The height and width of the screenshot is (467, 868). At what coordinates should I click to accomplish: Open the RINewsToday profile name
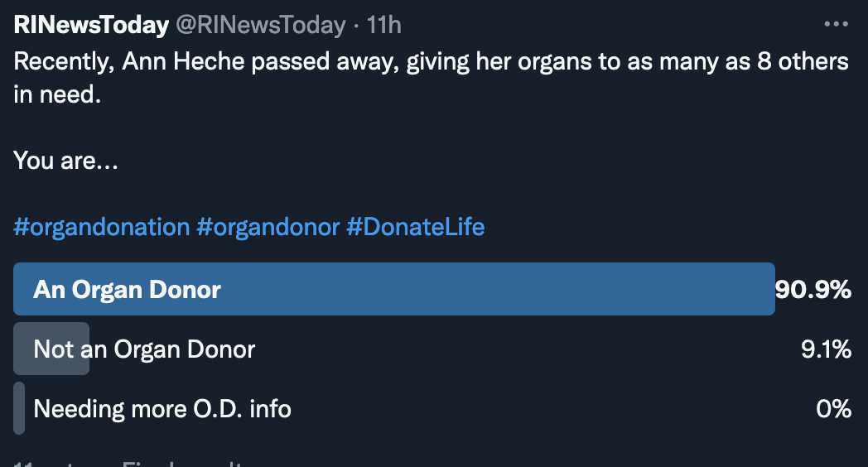(x=91, y=26)
